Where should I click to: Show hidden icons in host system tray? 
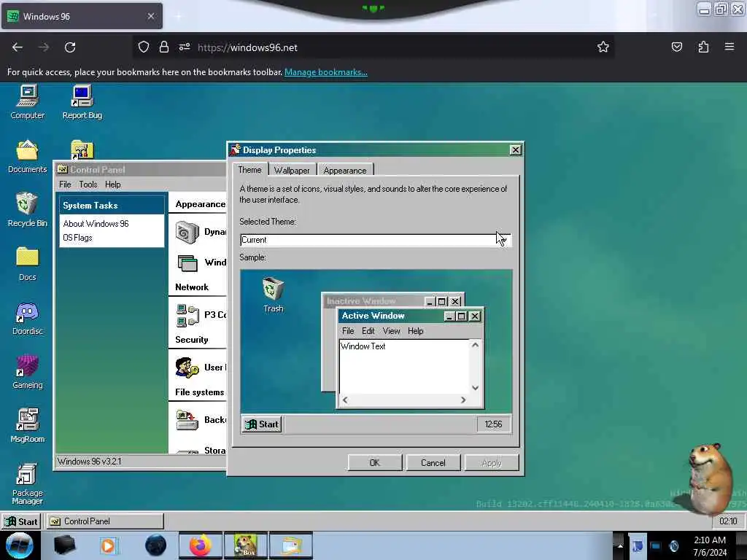coord(620,545)
